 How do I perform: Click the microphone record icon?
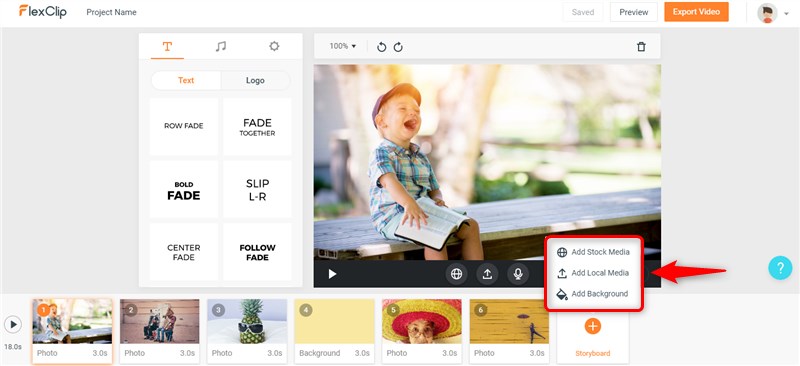518,274
